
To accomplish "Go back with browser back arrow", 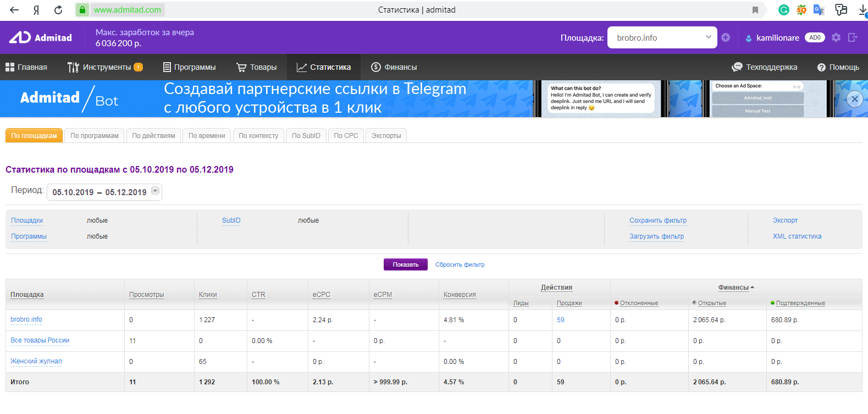I will click(14, 10).
